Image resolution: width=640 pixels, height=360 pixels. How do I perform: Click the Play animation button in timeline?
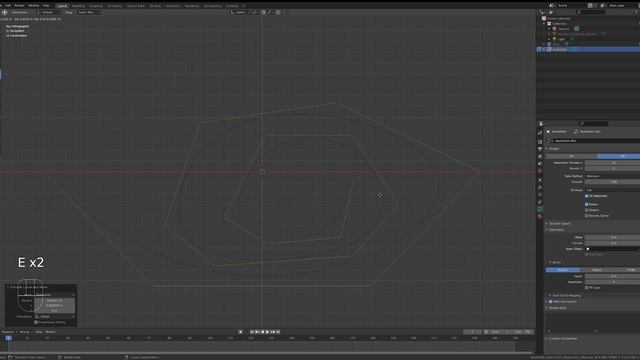pyautogui.click(x=267, y=332)
